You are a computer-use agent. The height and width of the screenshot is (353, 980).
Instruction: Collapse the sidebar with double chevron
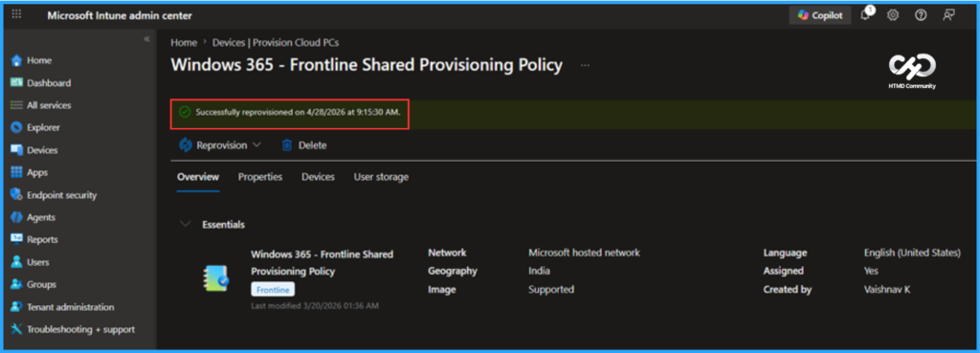(146, 38)
